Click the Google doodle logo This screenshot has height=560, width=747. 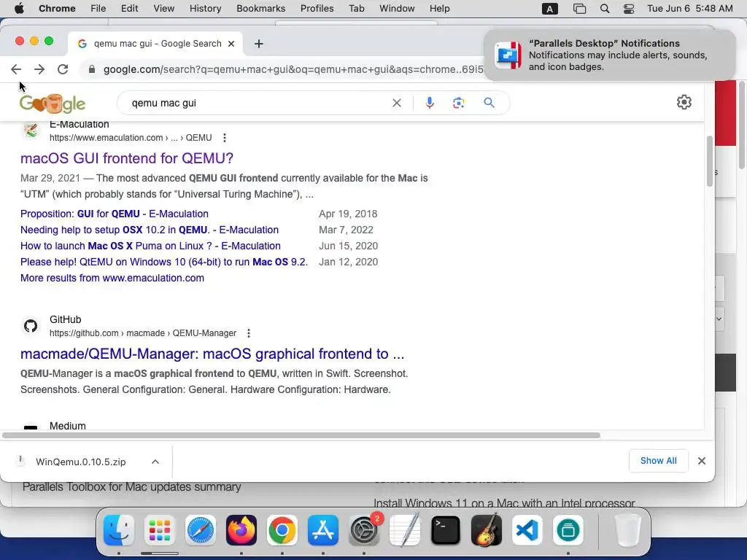click(53, 104)
